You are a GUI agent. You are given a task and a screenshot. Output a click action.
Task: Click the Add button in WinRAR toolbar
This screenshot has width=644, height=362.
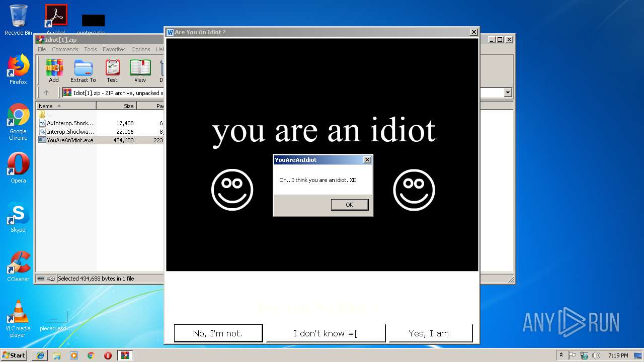tap(54, 71)
